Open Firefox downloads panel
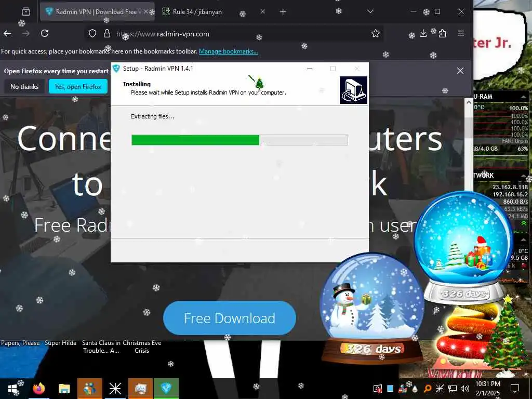 click(423, 33)
